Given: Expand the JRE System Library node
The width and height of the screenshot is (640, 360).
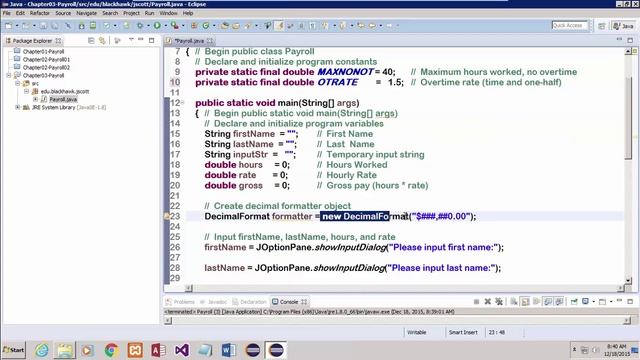Looking at the screenshot, I should point(18,107).
